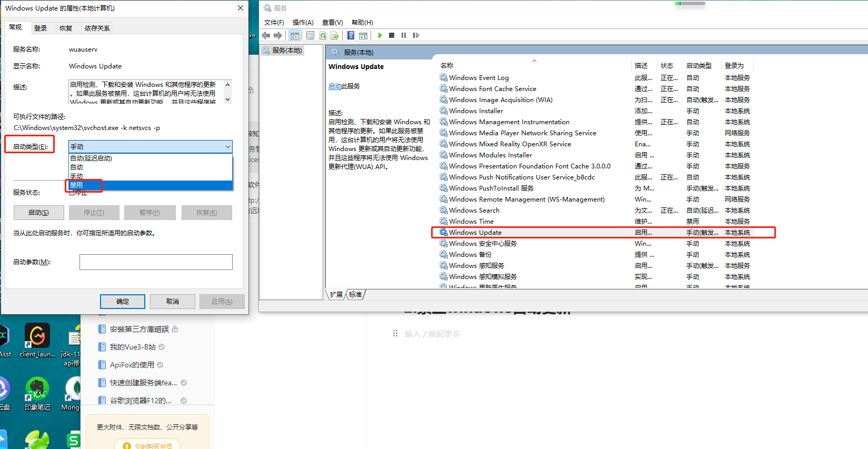
Task: Choose 自动 option in startup type list
Action: pyautogui.click(x=151, y=167)
